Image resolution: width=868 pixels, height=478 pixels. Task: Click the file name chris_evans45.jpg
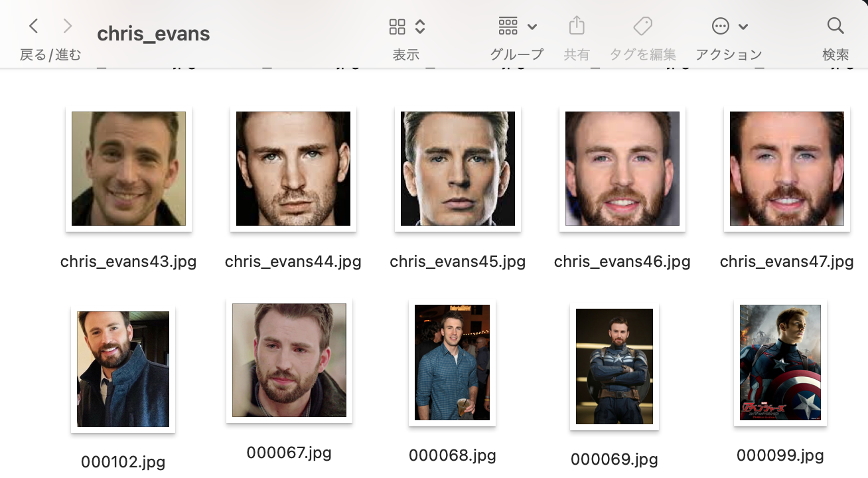point(458,262)
